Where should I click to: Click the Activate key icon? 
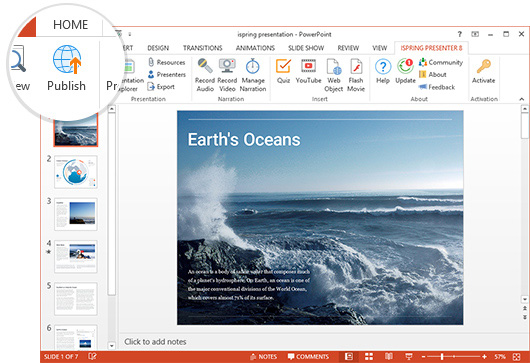(484, 66)
